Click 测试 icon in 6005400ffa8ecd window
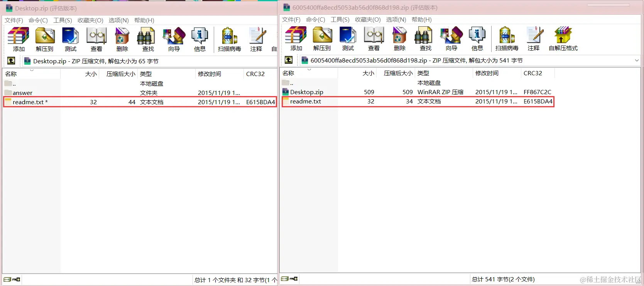The image size is (644, 286). tap(348, 39)
